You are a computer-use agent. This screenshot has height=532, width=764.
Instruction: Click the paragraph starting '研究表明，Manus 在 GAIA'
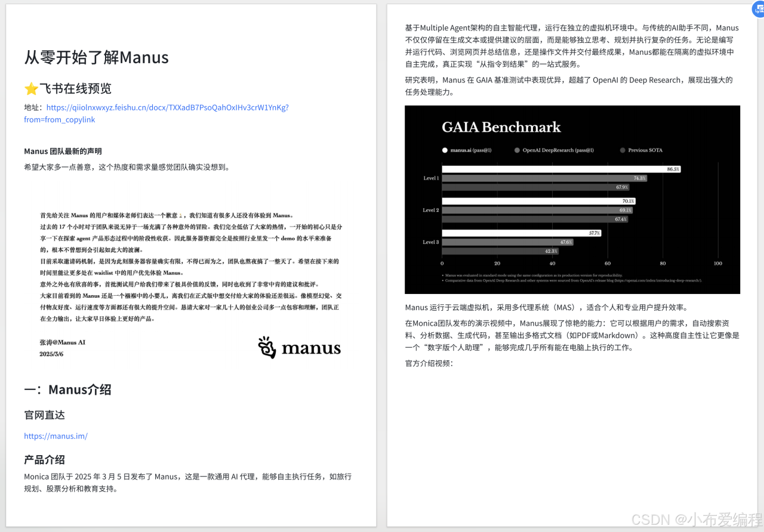(569, 86)
